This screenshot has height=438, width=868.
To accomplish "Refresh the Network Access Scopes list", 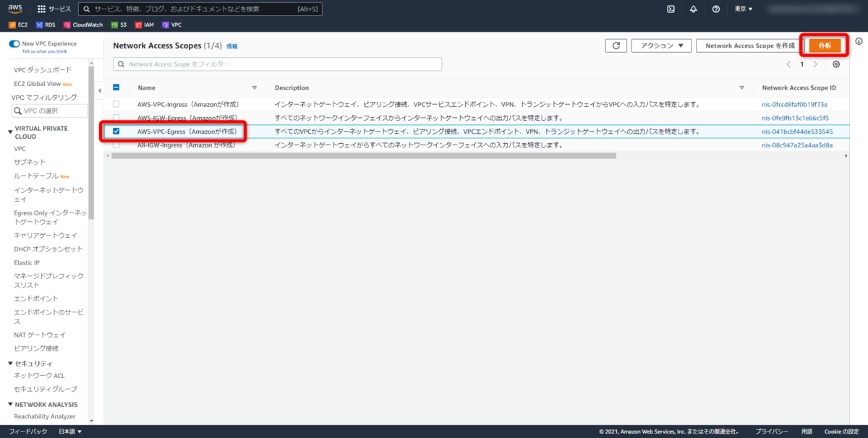I will pyautogui.click(x=616, y=46).
